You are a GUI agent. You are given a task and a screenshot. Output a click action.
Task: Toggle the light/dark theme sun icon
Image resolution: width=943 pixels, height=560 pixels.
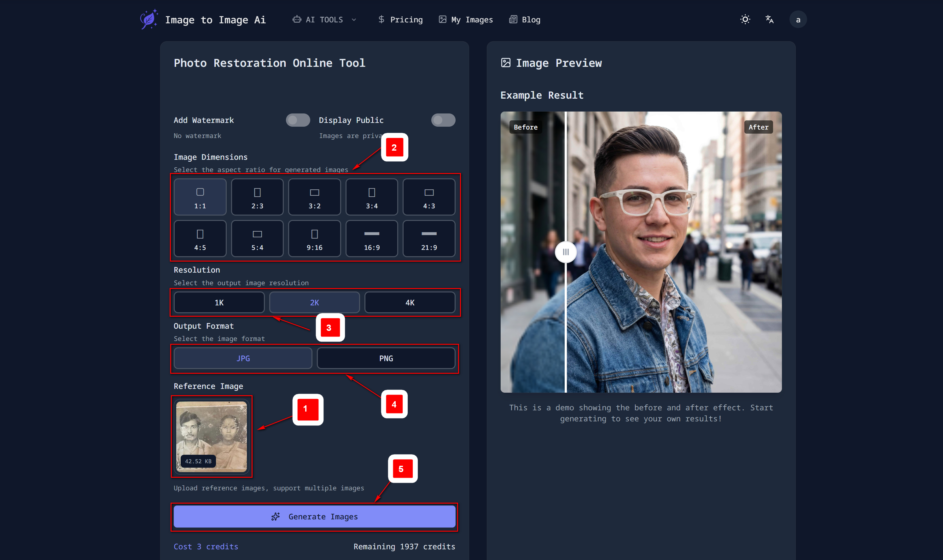(x=745, y=20)
